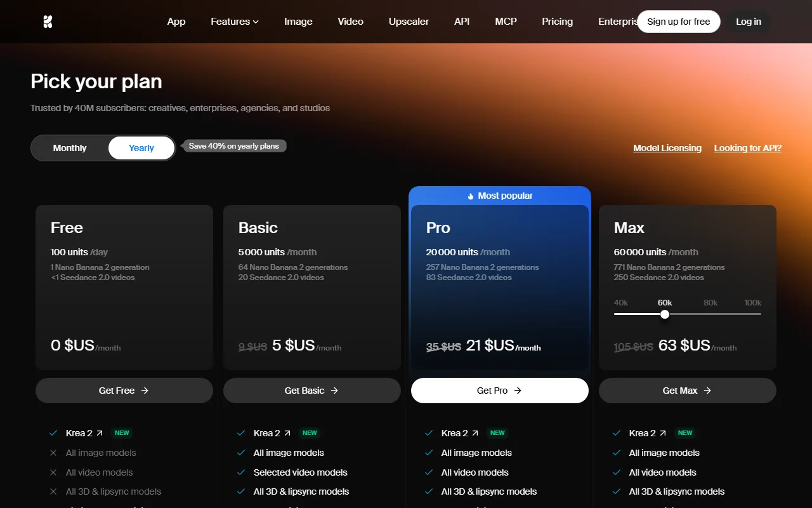
Task: Set Max plan slider to 40k
Action: coord(621,303)
